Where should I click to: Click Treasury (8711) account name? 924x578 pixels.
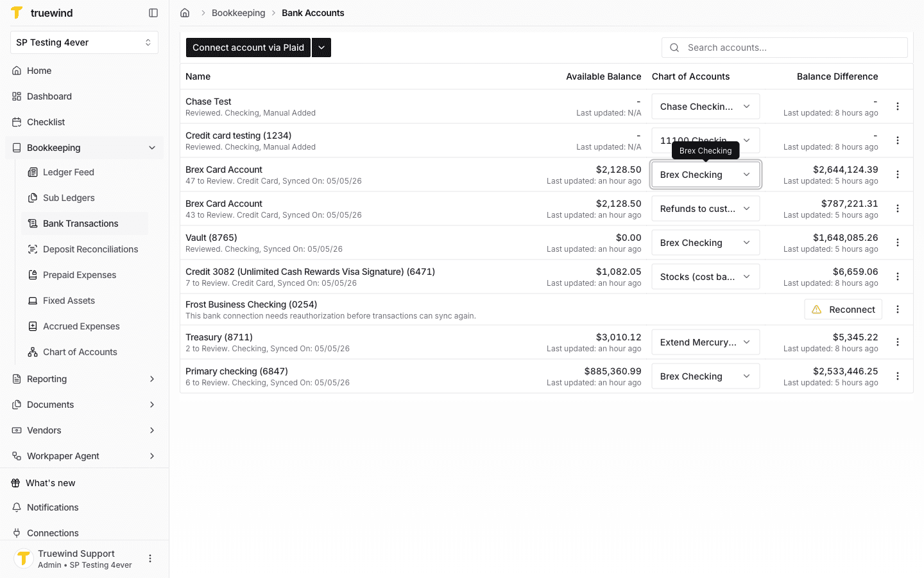219,337
